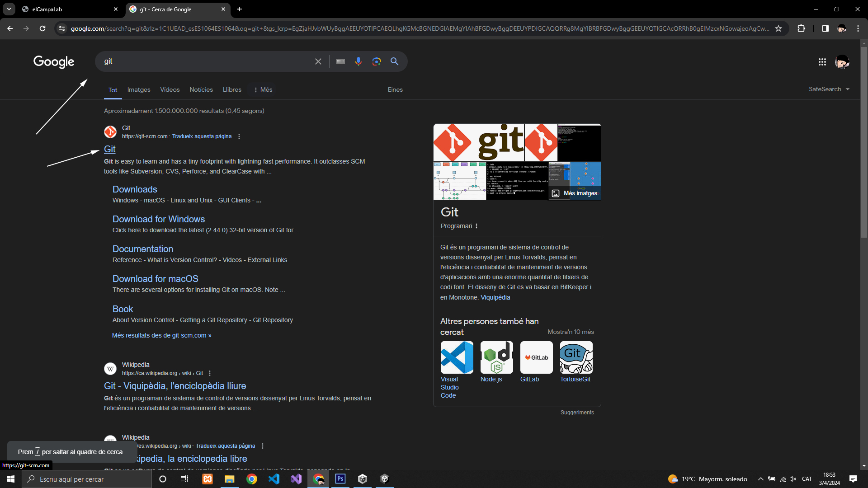Expand the Més filters menu
Image resolution: width=868 pixels, height=488 pixels.
pos(263,90)
